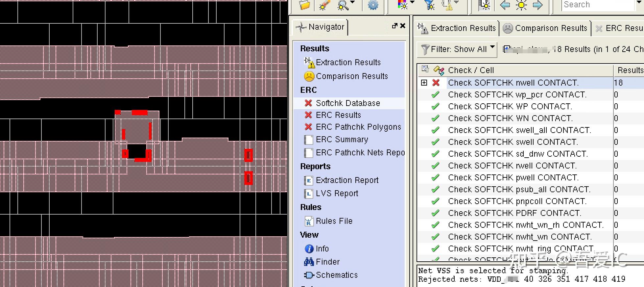Expand the SOFTCHK nwell CONTACT check row

pos(424,83)
